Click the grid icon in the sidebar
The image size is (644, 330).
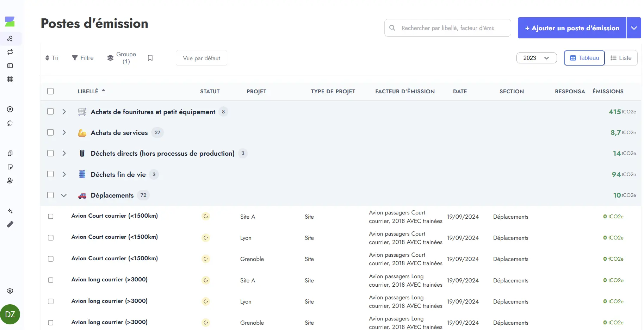[10, 79]
